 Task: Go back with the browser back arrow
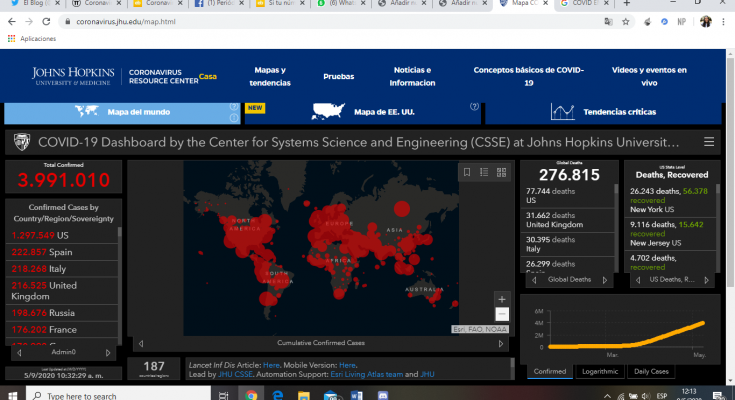pos(12,22)
